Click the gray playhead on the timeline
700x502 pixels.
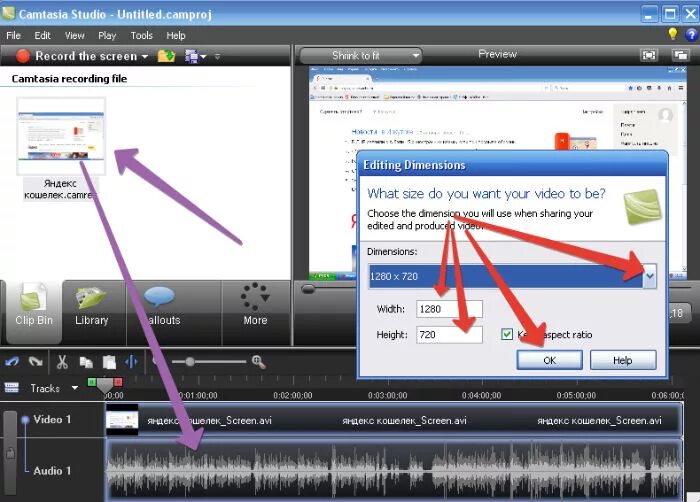(105, 385)
